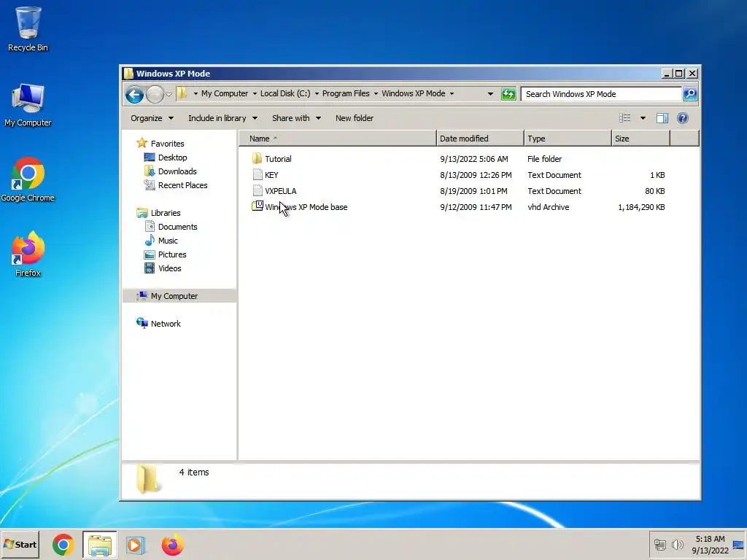
Task: Navigate to My Computer in breadcrumb
Action: tap(225, 94)
